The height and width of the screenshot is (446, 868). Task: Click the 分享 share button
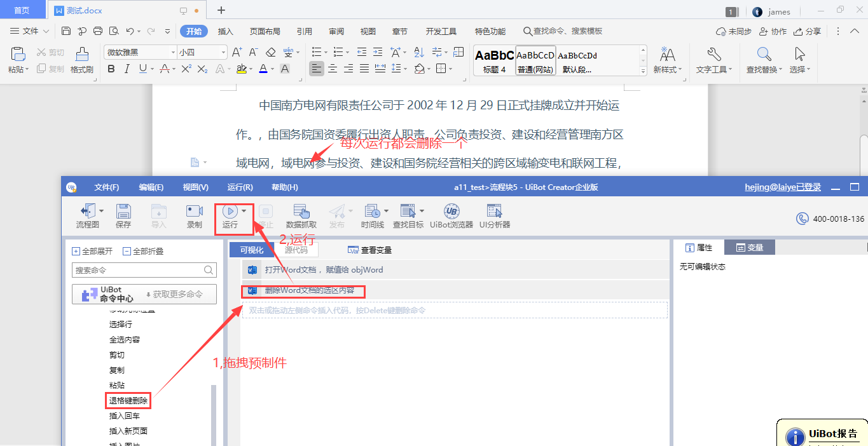pyautogui.click(x=808, y=31)
